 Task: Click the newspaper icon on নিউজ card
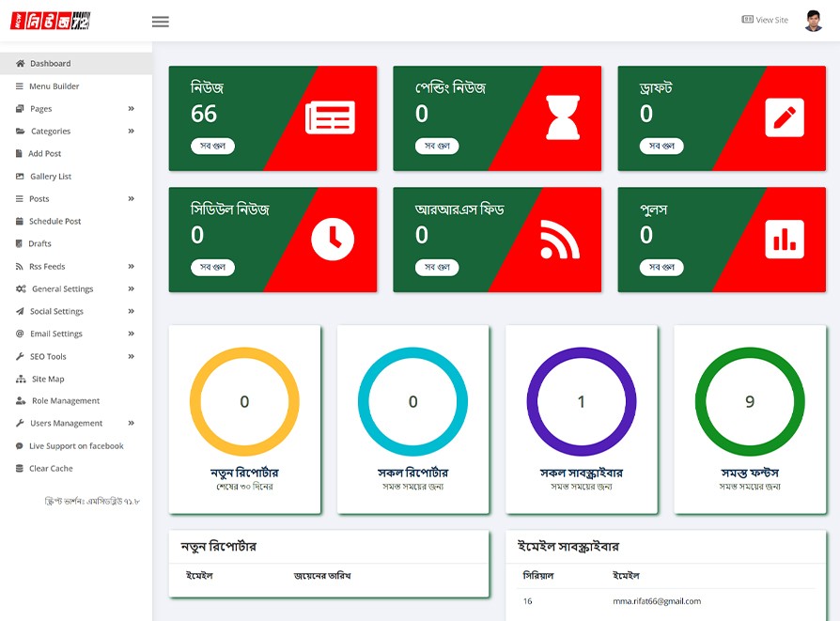(x=330, y=117)
